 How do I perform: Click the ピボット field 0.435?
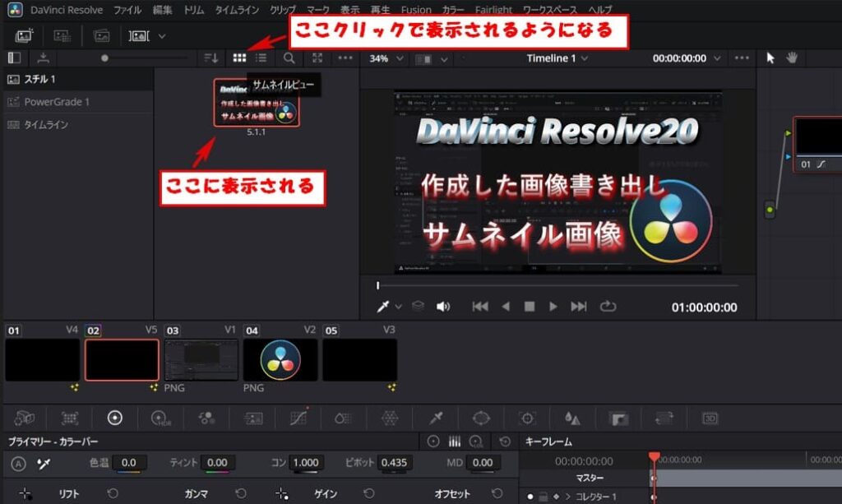(x=394, y=463)
